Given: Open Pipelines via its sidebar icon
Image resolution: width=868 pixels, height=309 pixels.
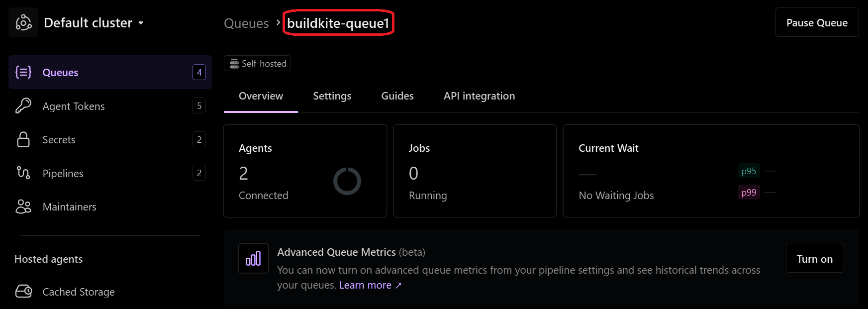Looking at the screenshot, I should pos(23,173).
